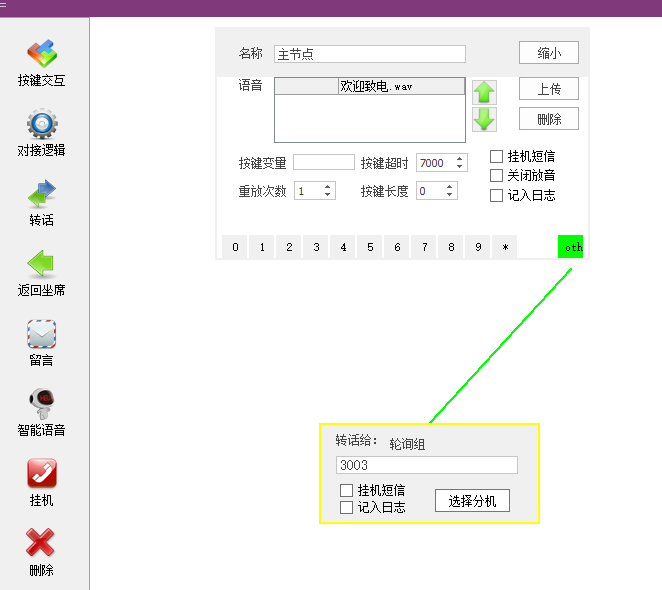Select the 留言 envelope icon
The height and width of the screenshot is (590, 662).
coord(41,334)
